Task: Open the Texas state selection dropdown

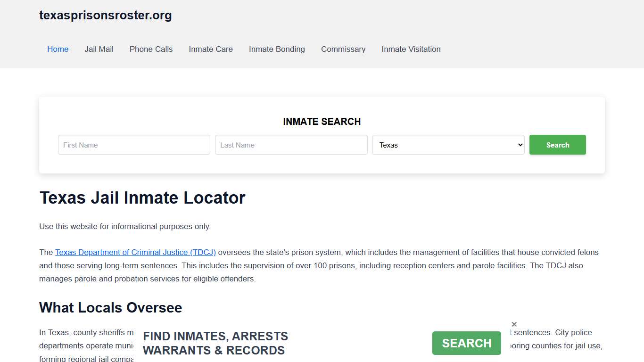Action: (x=448, y=145)
